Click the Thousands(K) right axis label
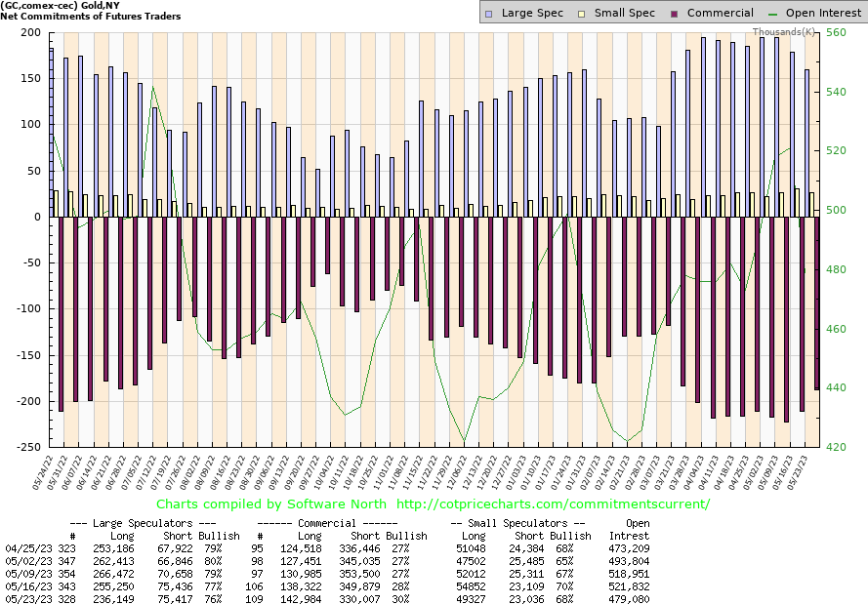 781,32
